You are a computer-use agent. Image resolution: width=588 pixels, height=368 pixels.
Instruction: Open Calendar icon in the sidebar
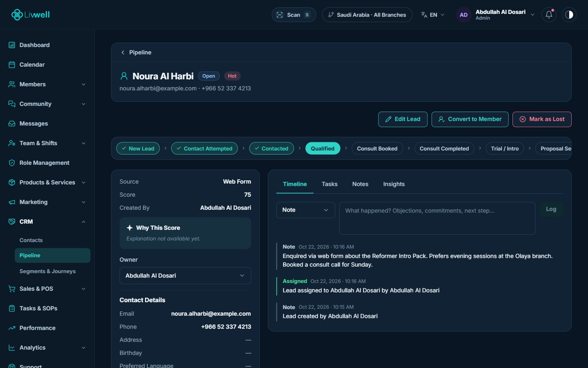point(12,65)
